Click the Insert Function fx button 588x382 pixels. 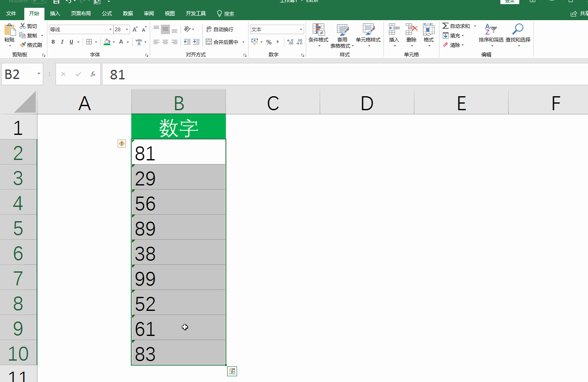93,74
